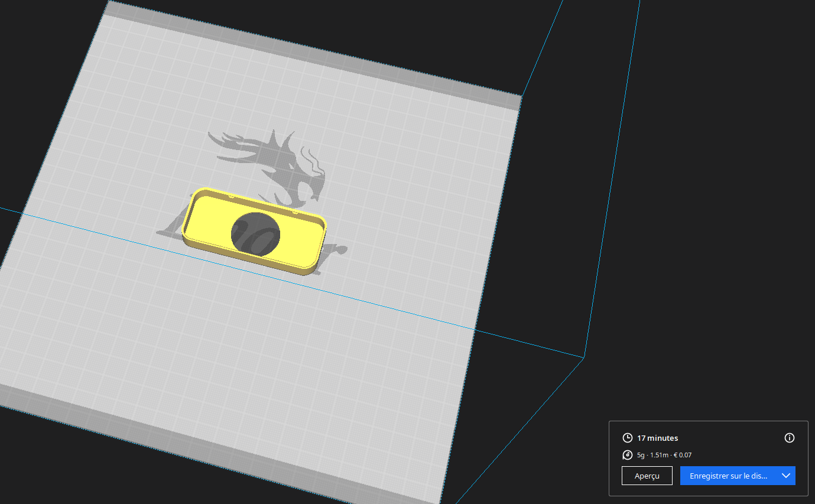Click the filament spool icon
Viewport: 815px width, 504px height.
628,455
